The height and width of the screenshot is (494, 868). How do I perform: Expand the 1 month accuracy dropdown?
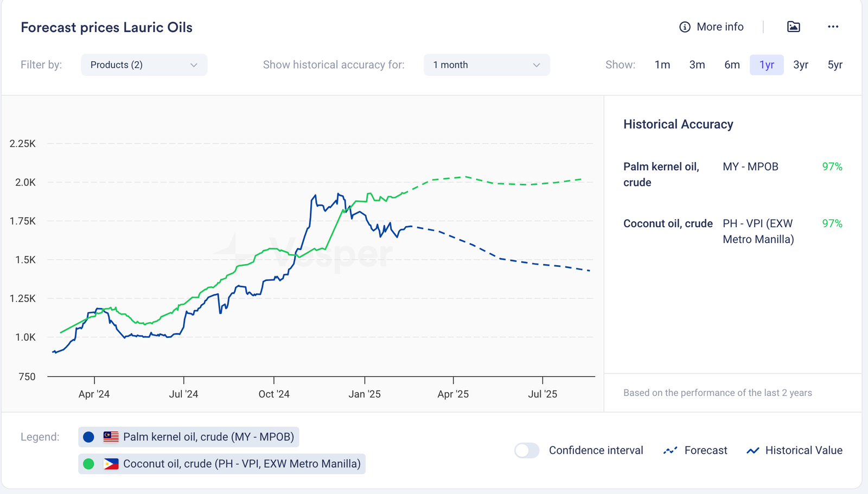coord(486,65)
